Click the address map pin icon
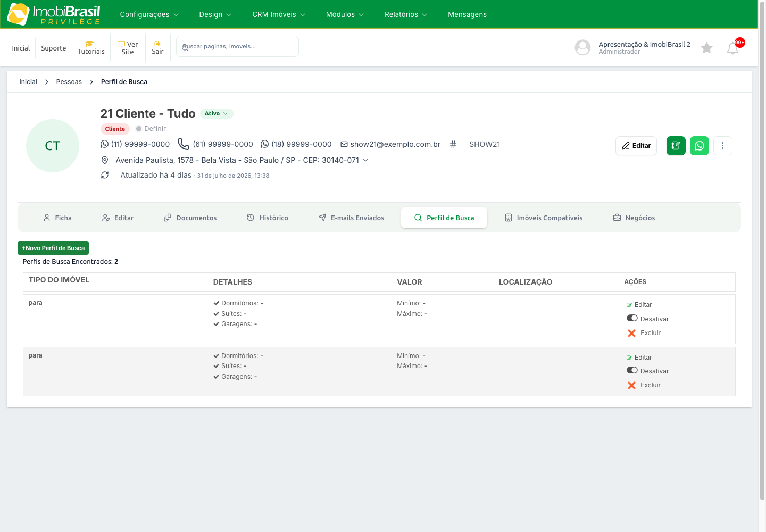The image size is (766, 532). 105,160
